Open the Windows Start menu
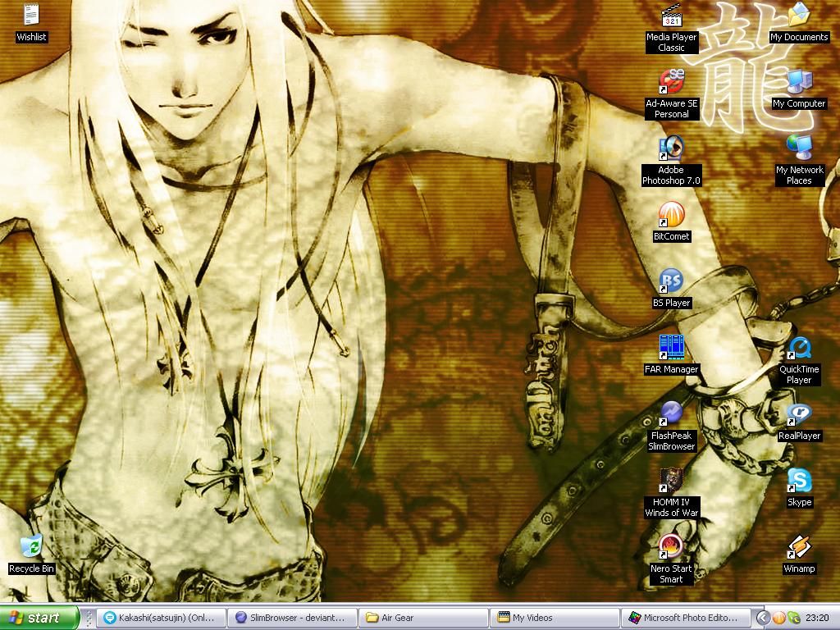840x630 pixels. click(x=39, y=618)
